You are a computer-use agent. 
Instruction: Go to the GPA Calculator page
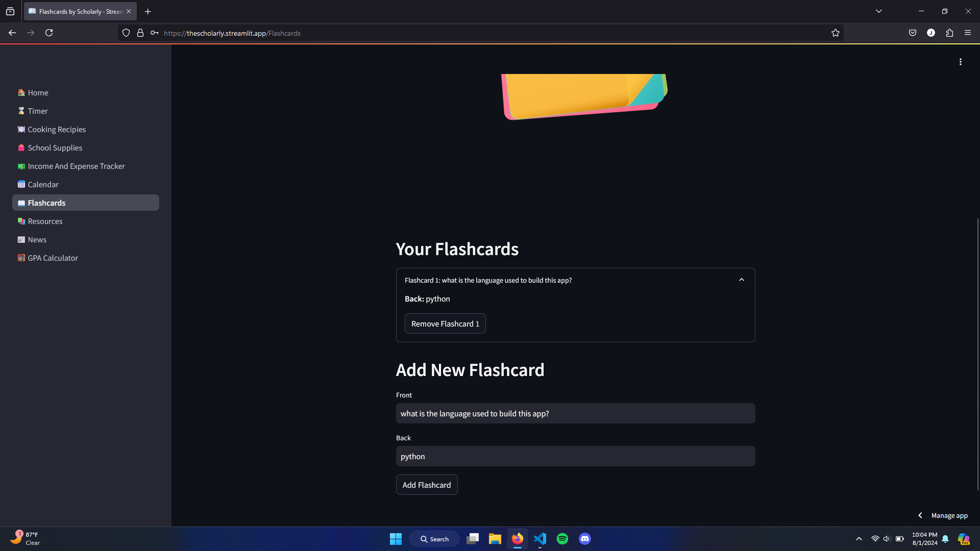coord(53,258)
